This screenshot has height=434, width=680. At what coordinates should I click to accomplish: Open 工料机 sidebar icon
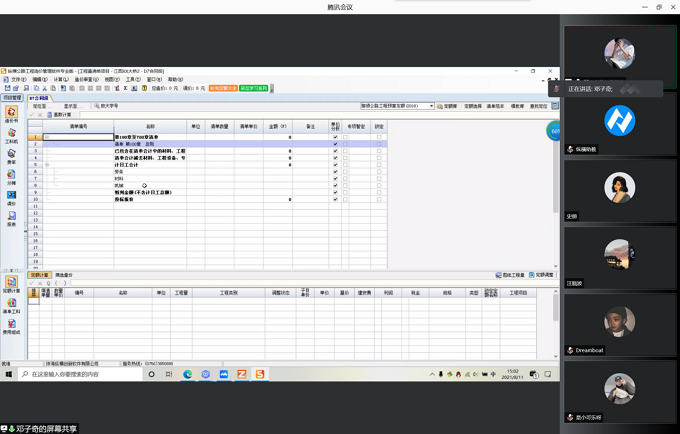[11, 136]
